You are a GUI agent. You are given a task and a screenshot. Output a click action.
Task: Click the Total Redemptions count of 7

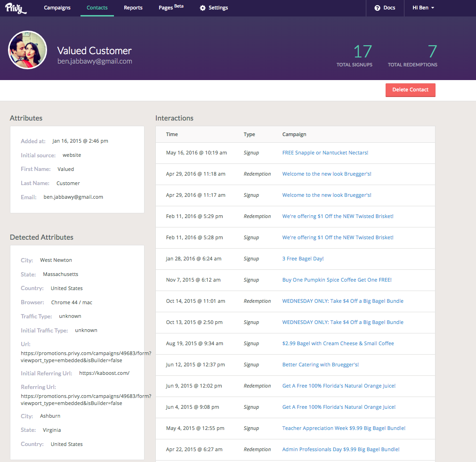point(432,51)
